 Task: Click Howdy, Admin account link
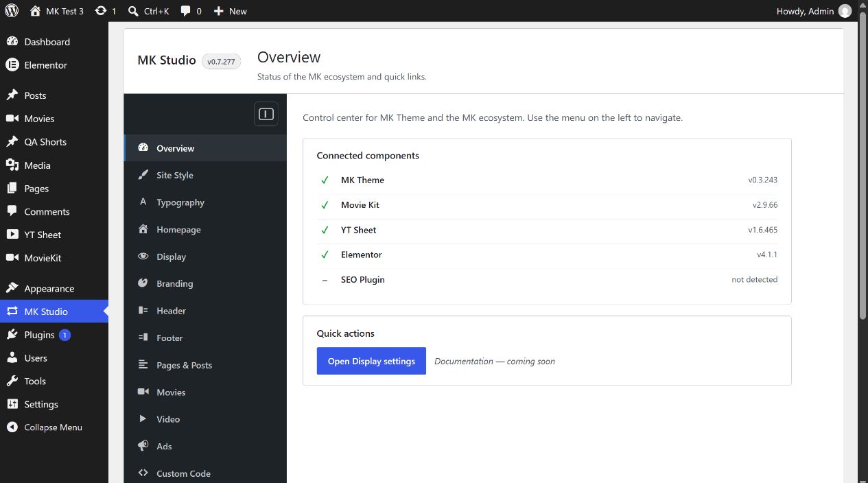pos(814,11)
